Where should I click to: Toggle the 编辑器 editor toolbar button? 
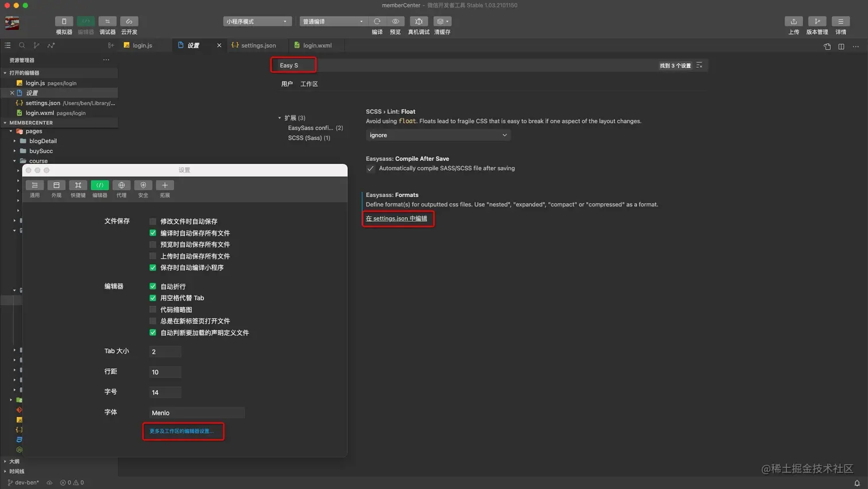[x=86, y=21]
